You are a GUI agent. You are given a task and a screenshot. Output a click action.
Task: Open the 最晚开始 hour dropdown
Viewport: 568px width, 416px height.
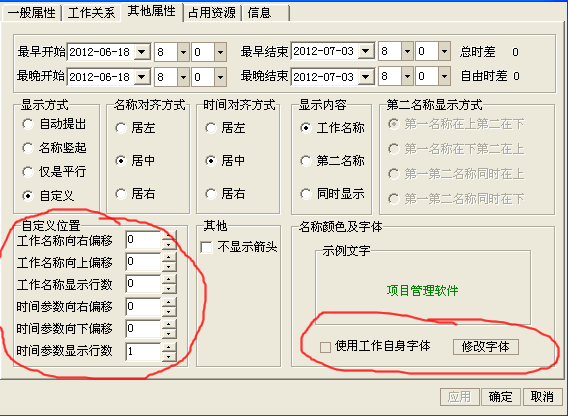point(183,77)
